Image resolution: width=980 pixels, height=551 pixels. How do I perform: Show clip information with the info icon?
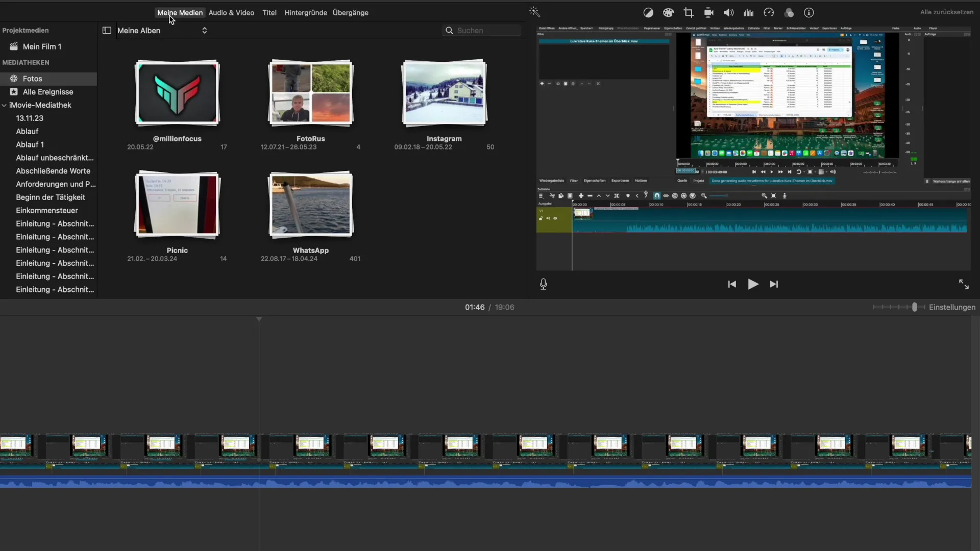809,13
